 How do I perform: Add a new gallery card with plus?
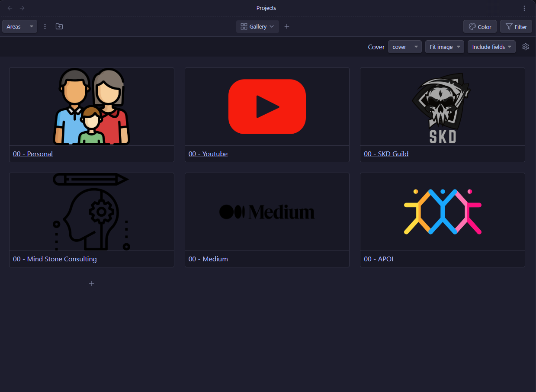point(92,283)
